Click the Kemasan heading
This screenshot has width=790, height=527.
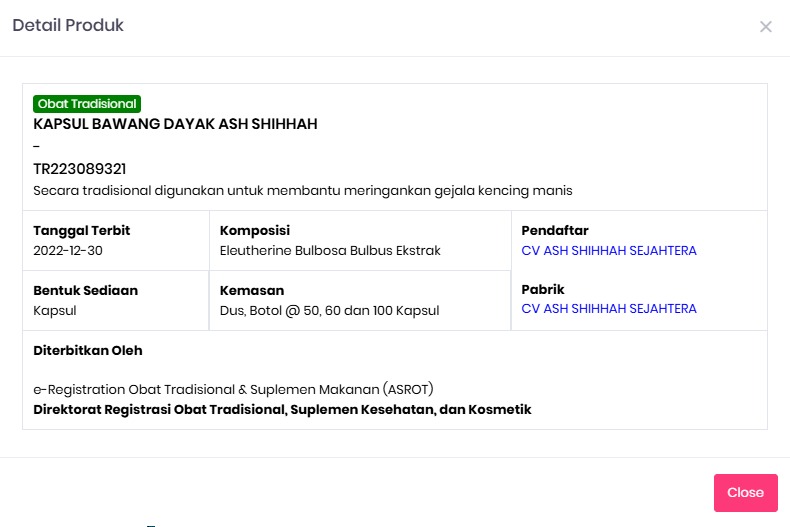(252, 291)
